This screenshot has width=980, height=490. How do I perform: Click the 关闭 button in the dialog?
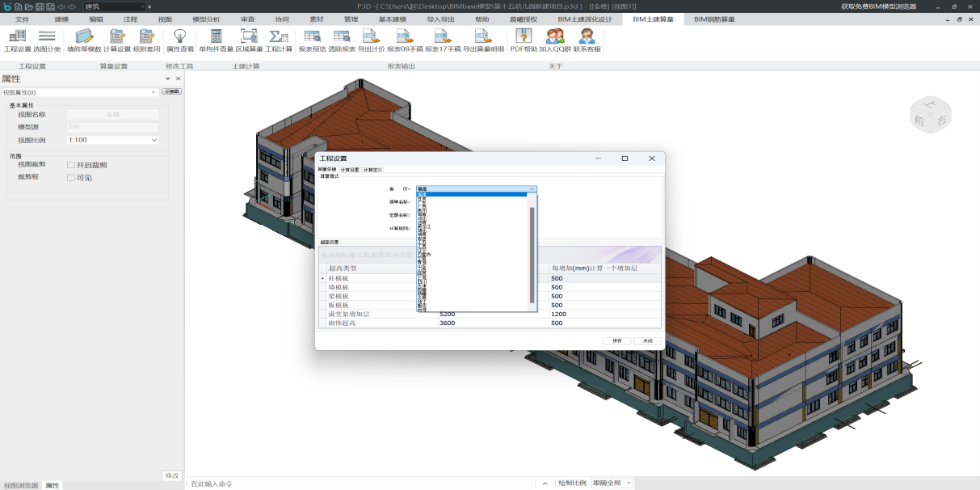tap(647, 340)
